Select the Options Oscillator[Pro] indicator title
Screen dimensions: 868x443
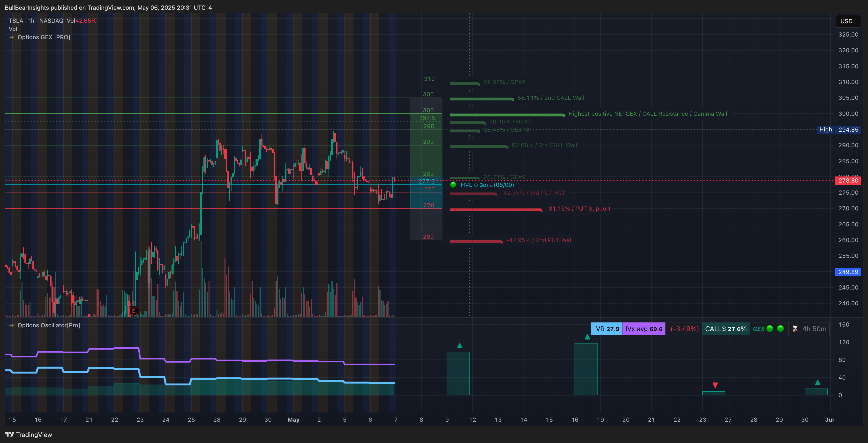[x=49, y=325]
